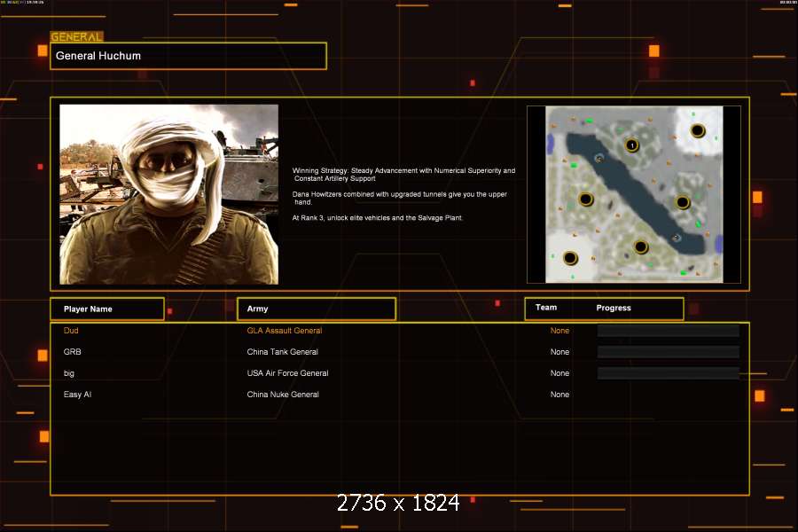Click start position marker numbered 1 on map

631,145
